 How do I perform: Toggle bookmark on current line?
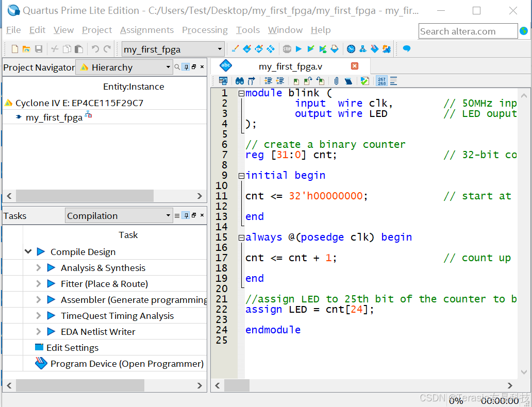tap(296, 81)
